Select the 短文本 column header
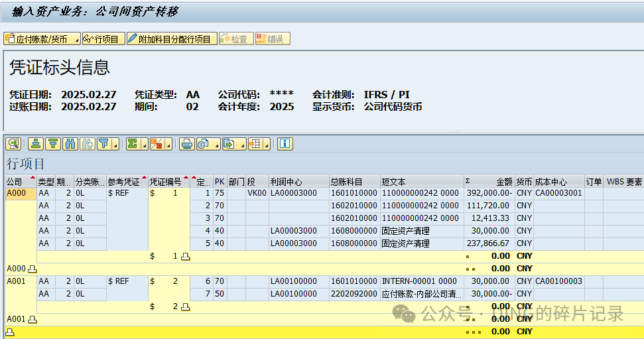This screenshot has width=644, height=339. (x=422, y=182)
